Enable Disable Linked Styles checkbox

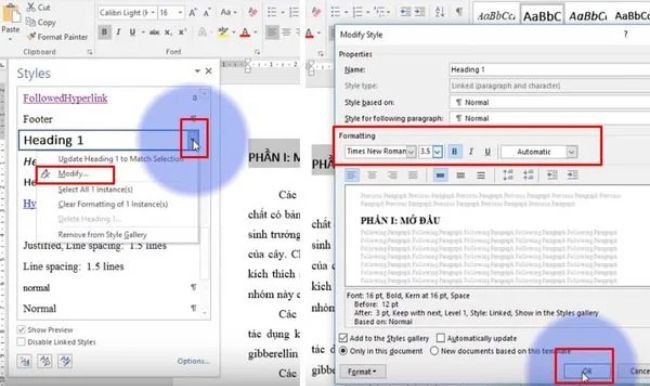21,342
